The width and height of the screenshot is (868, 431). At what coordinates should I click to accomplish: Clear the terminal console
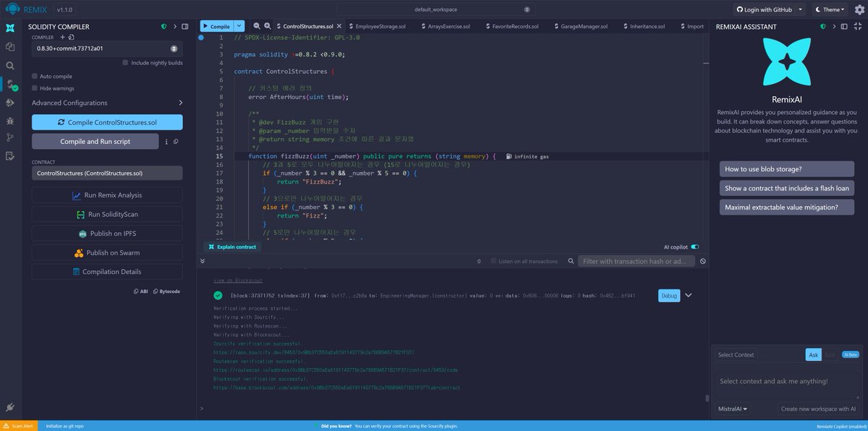(703, 261)
